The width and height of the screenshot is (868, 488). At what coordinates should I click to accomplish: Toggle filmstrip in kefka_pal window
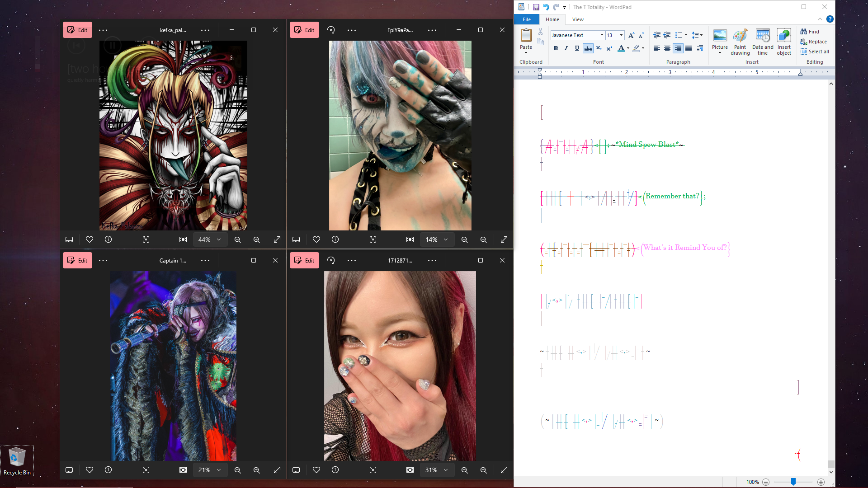click(x=69, y=239)
